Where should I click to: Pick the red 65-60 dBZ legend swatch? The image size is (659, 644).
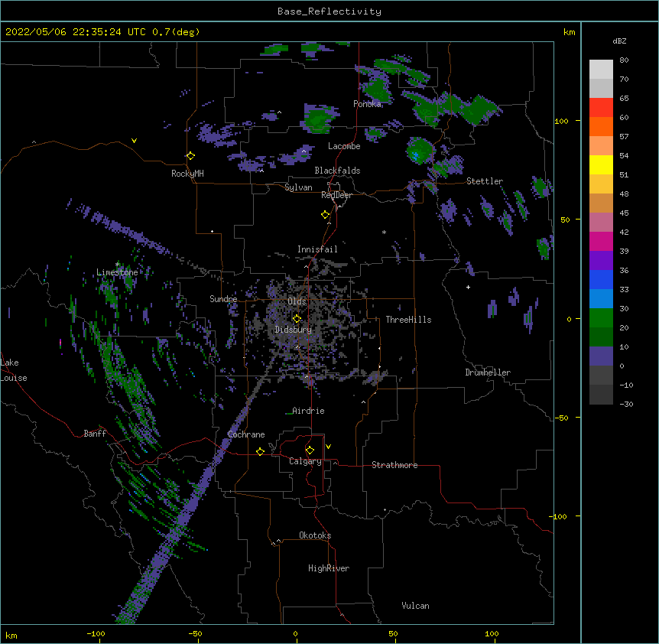click(601, 108)
